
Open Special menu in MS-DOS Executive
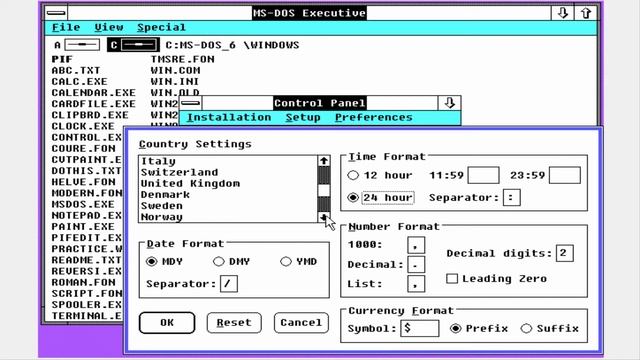point(161,27)
